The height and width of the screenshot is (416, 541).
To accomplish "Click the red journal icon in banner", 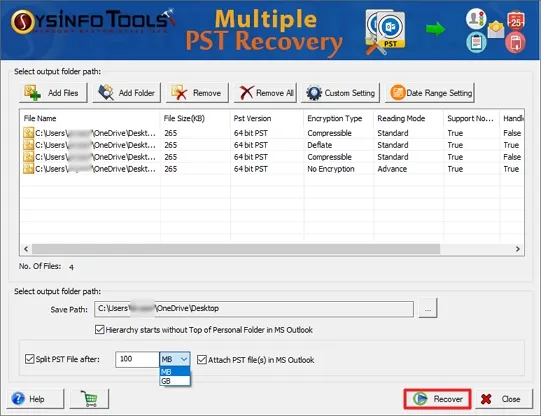I will coord(515,42).
